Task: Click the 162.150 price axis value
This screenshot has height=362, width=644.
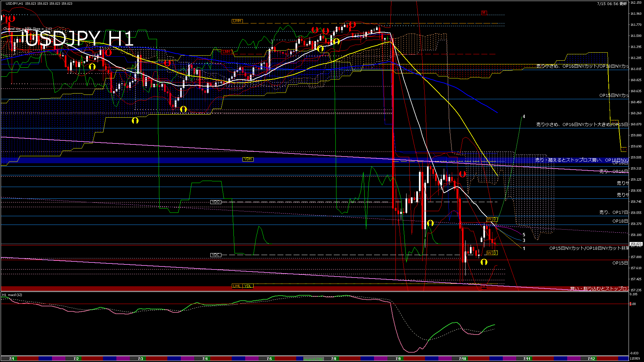Action: (636, 3)
